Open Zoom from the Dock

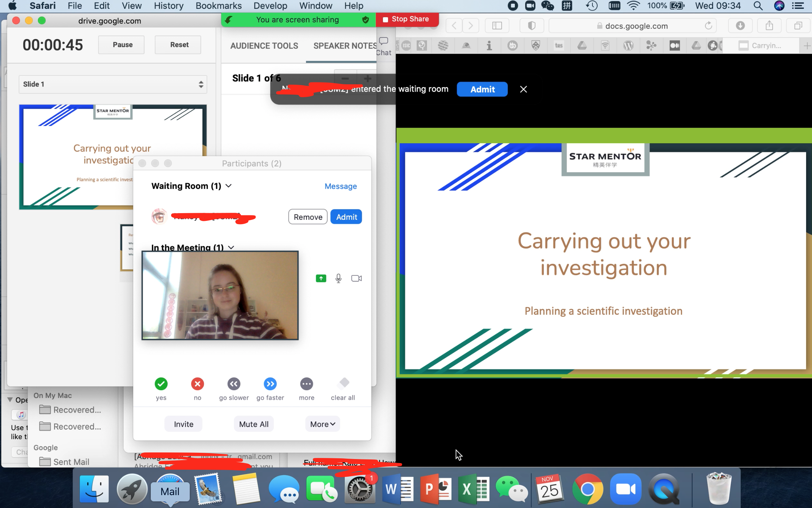click(x=626, y=489)
